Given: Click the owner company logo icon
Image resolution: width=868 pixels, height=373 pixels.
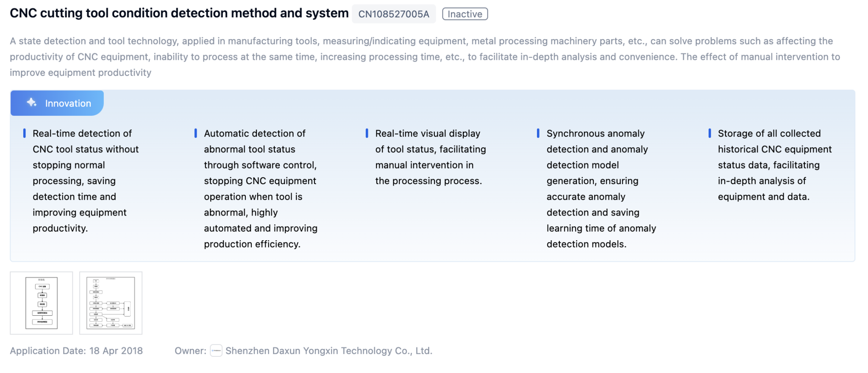Looking at the screenshot, I should [216, 351].
